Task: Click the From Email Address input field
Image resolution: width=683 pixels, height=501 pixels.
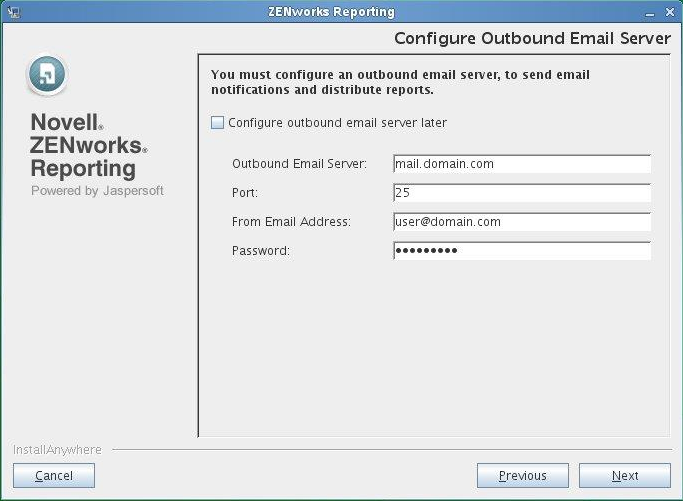Action: coord(522,222)
